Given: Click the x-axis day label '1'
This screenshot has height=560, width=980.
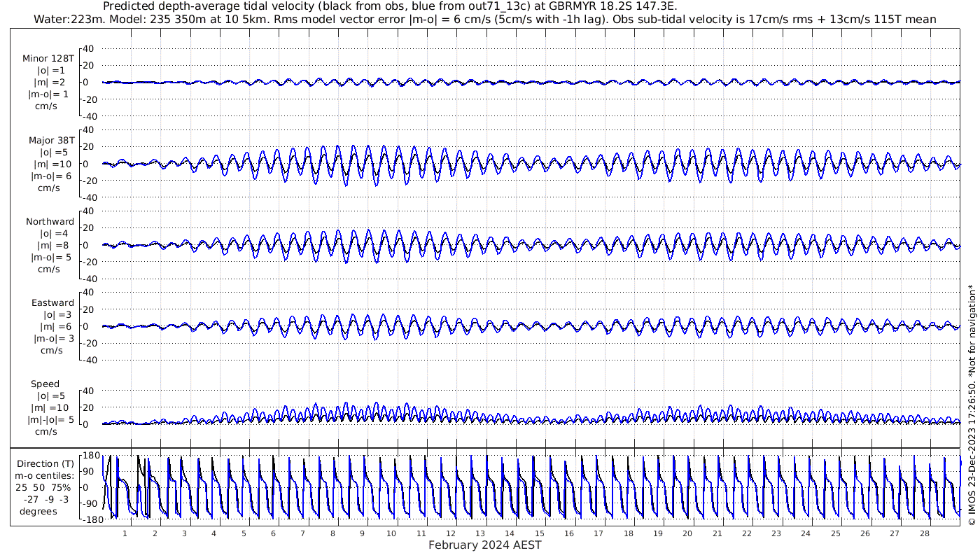Looking at the screenshot, I should pyautogui.click(x=125, y=534).
